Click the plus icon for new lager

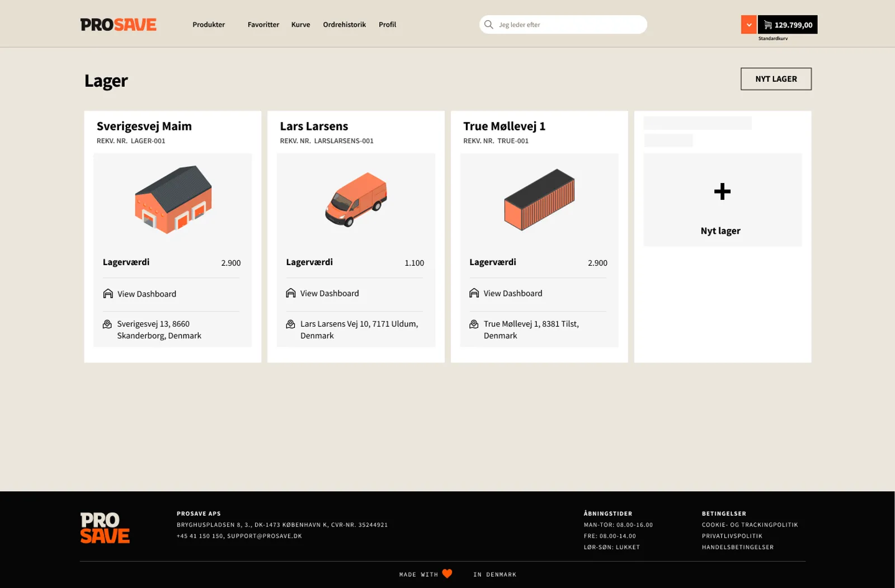pos(722,191)
